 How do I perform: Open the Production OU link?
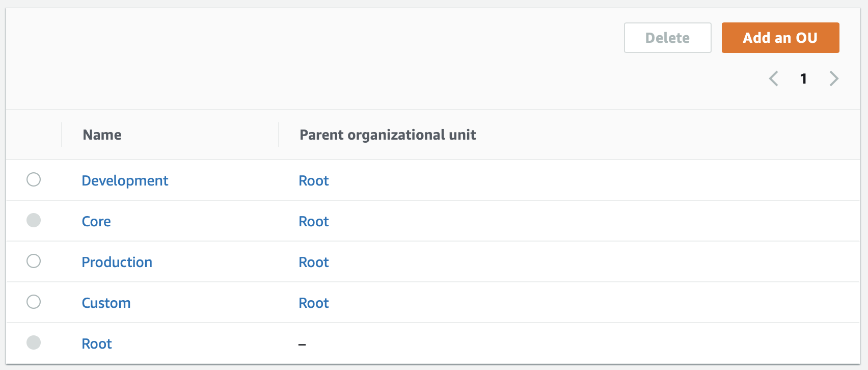(x=117, y=262)
